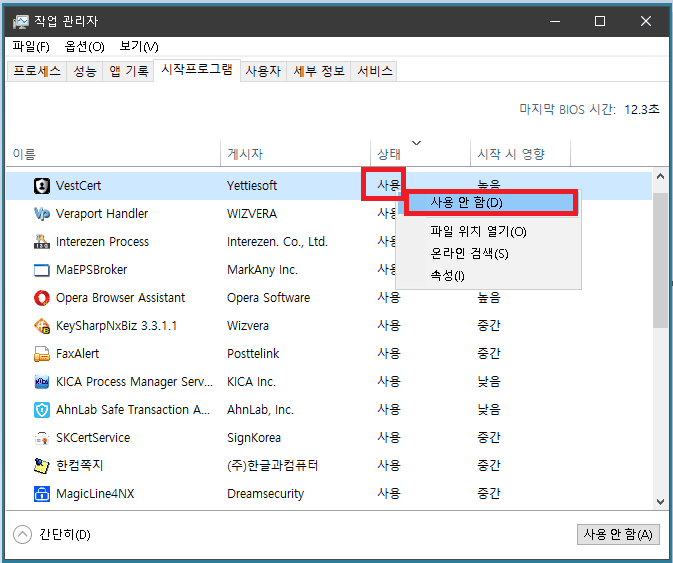The height and width of the screenshot is (563, 673).
Task: Choose 속성(I) in context menu
Action: [x=488, y=275]
